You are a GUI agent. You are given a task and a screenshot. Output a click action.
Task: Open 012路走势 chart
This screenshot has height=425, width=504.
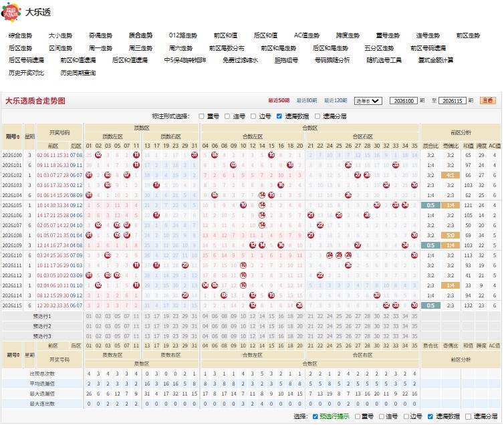(183, 35)
